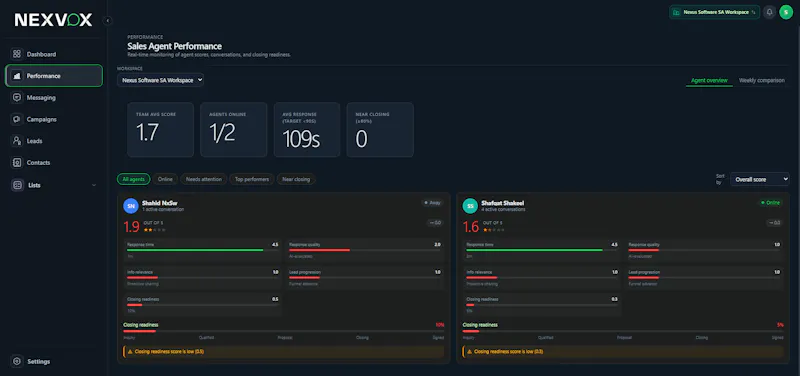Select the Needs attention filter chip

(204, 179)
